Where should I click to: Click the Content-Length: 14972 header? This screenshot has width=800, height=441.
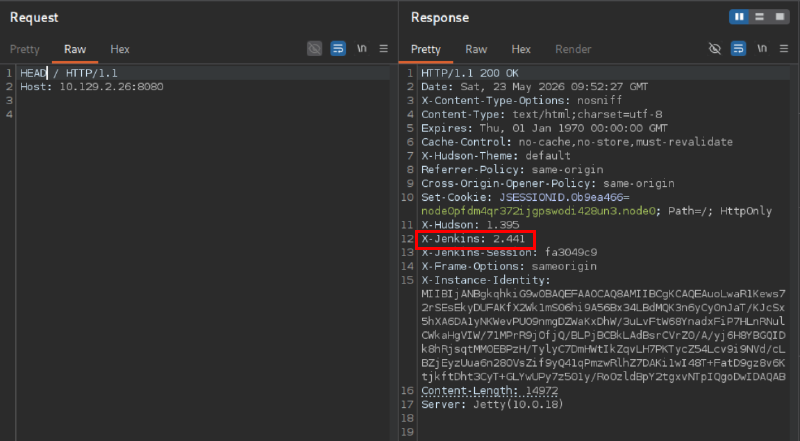489,390
